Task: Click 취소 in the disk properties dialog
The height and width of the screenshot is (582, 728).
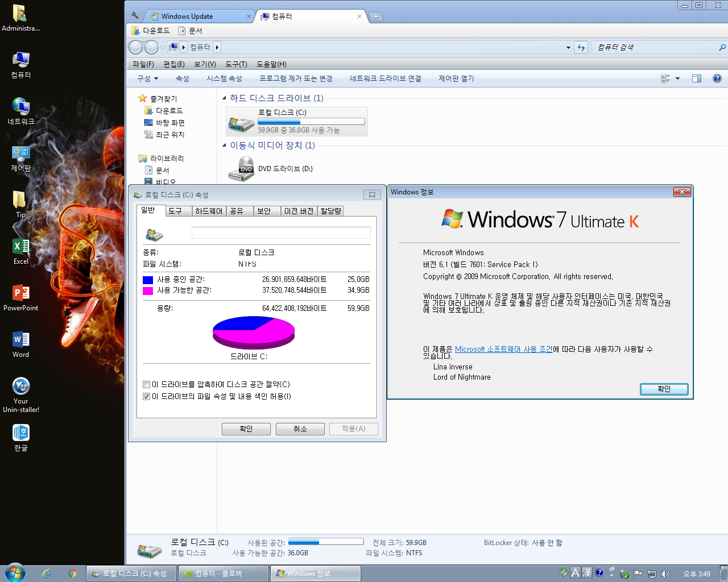Action: click(x=300, y=429)
